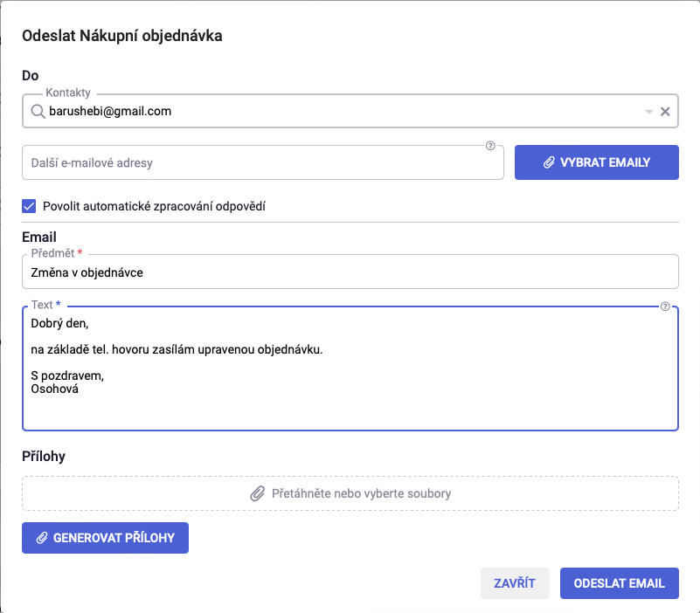Close dialog with Zavřít button
The image size is (700, 613).
pos(515,583)
